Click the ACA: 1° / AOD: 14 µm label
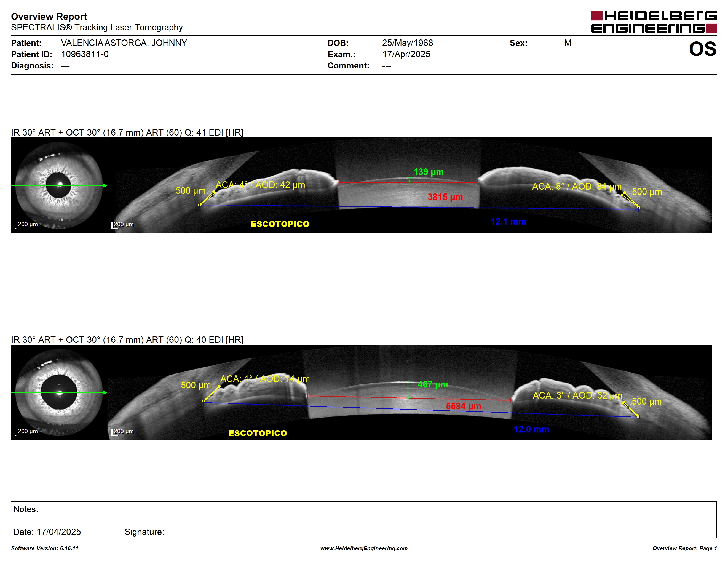The width and height of the screenshot is (728, 563). point(265,379)
